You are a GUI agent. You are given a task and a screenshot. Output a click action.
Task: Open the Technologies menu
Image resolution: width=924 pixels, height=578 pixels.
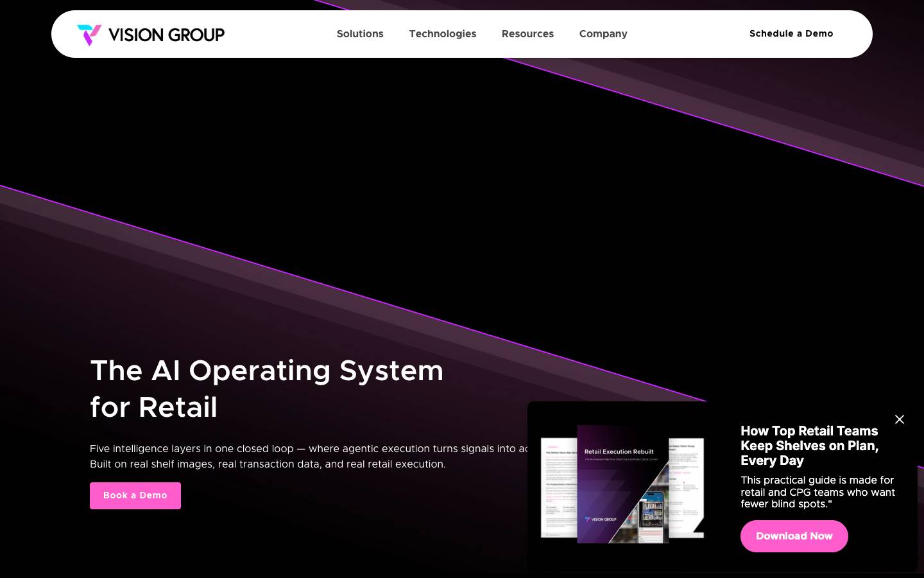443,34
